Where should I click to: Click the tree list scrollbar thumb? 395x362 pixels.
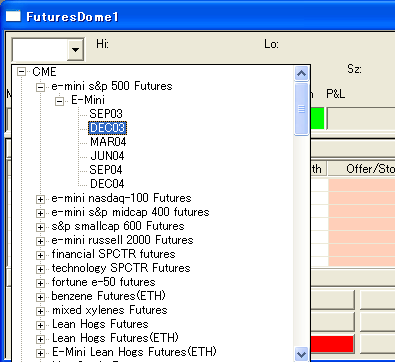pos(301,109)
